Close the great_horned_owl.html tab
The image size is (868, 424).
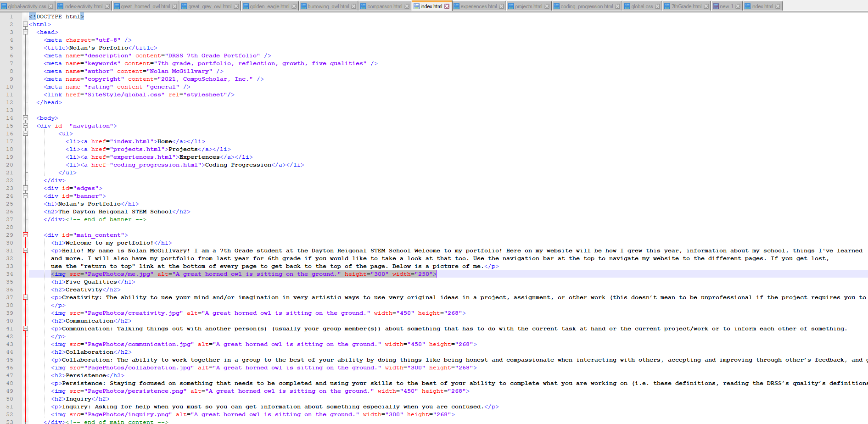point(174,6)
